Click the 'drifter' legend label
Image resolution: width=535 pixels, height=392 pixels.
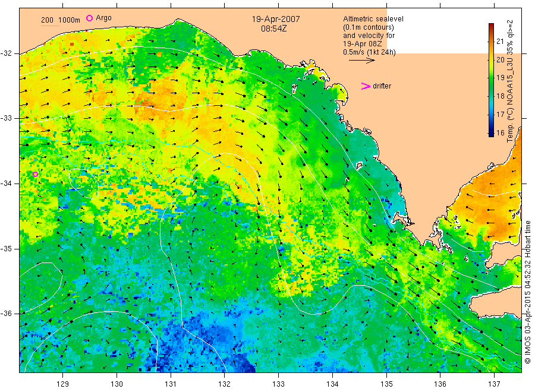pos(382,86)
